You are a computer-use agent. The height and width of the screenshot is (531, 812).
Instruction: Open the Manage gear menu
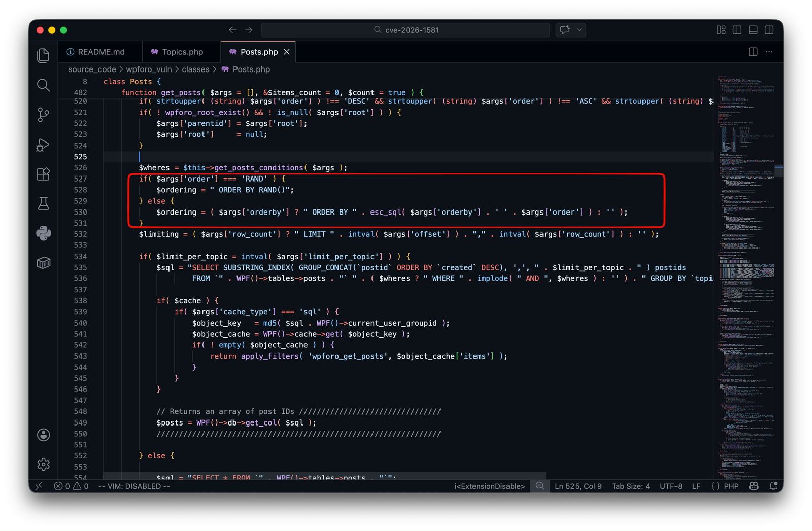pos(44,464)
